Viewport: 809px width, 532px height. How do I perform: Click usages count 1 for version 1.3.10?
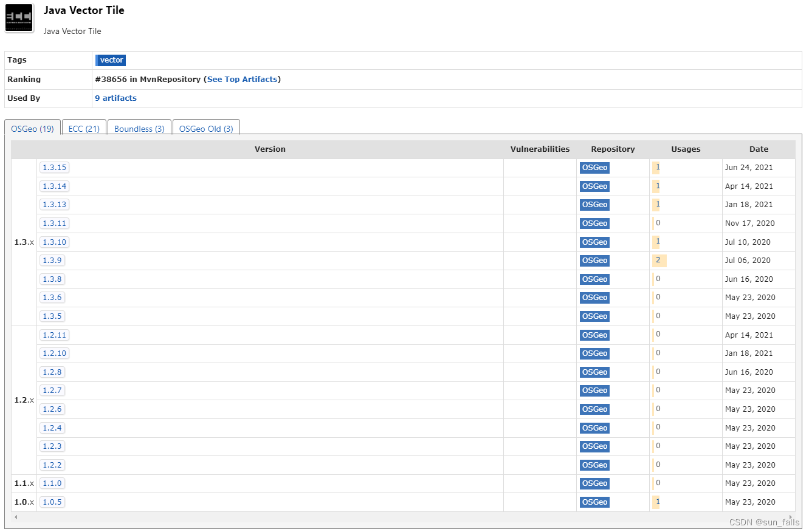pyautogui.click(x=657, y=242)
